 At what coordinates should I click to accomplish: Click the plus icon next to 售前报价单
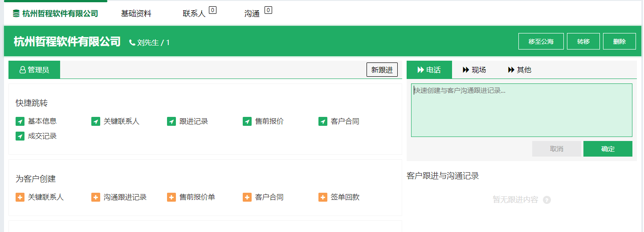pos(171,197)
